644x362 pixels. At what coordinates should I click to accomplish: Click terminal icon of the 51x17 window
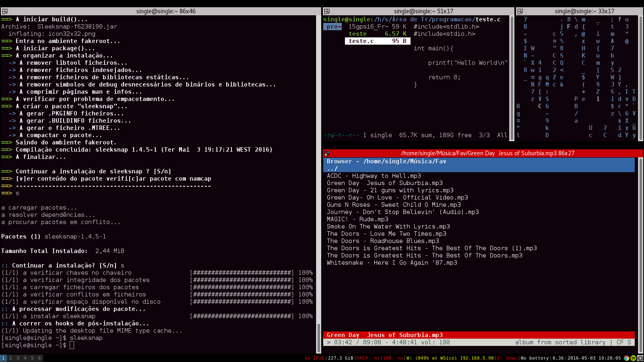click(327, 11)
